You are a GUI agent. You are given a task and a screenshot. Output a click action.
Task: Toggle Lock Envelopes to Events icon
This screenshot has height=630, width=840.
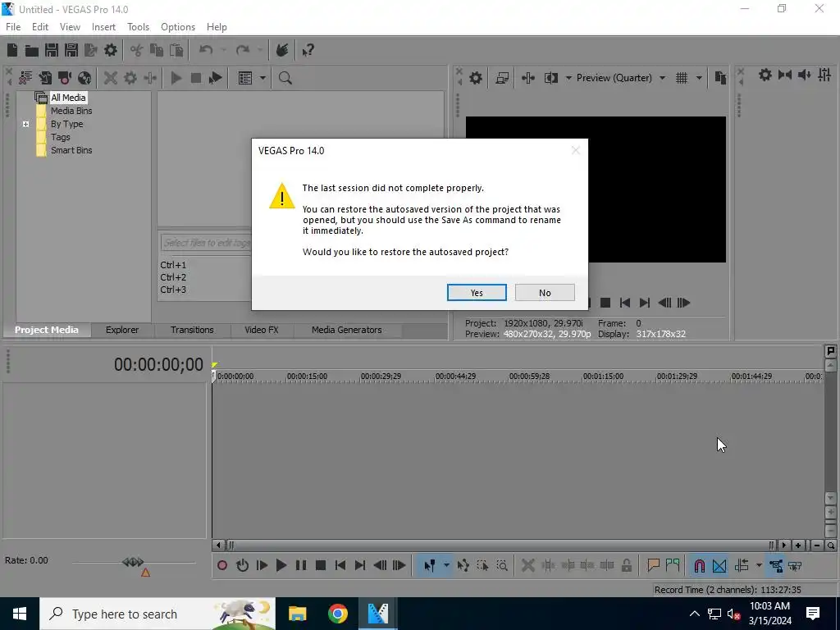pos(776,566)
